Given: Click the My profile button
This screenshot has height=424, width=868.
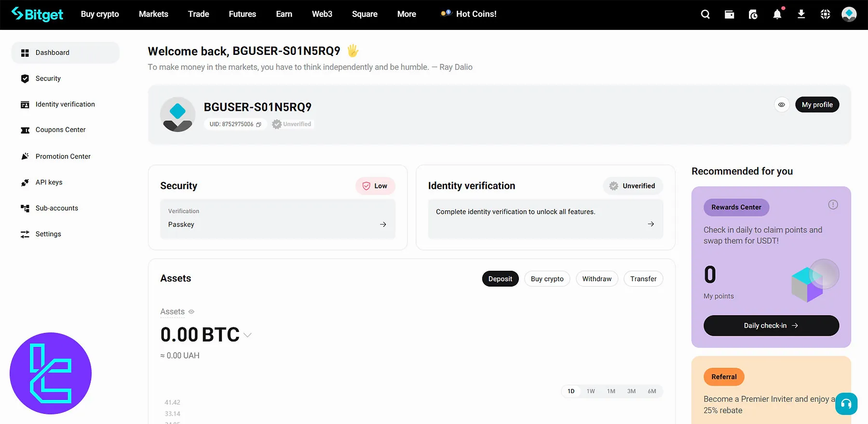Looking at the screenshot, I should coord(817,105).
